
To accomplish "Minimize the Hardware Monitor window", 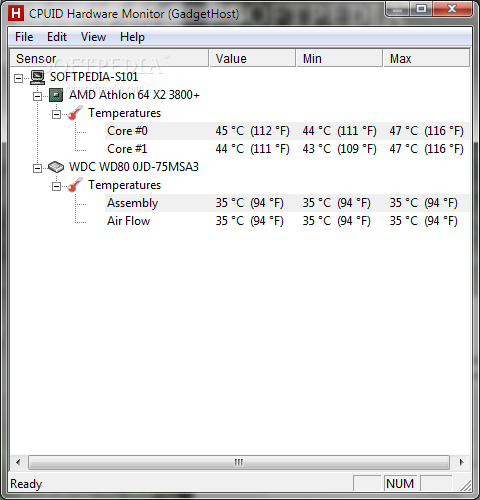I will [397, 9].
